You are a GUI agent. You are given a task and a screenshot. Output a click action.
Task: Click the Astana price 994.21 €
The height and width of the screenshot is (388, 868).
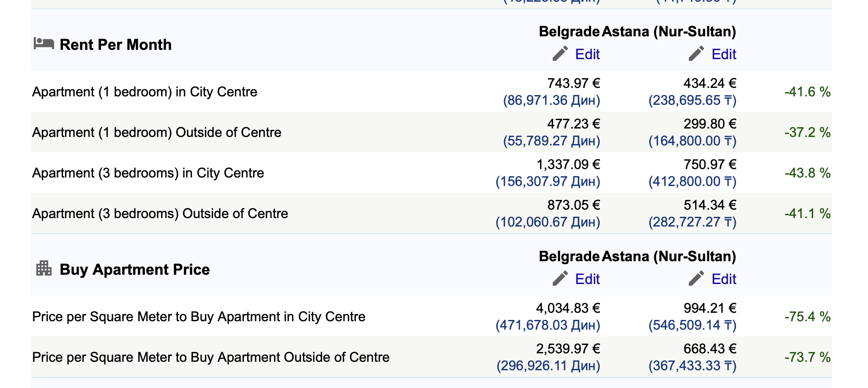point(710,308)
